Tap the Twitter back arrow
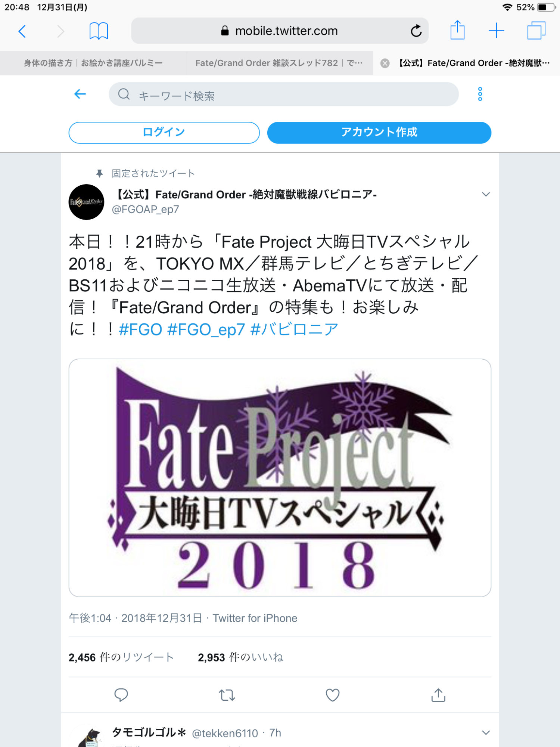The width and height of the screenshot is (560, 747). pyautogui.click(x=80, y=94)
